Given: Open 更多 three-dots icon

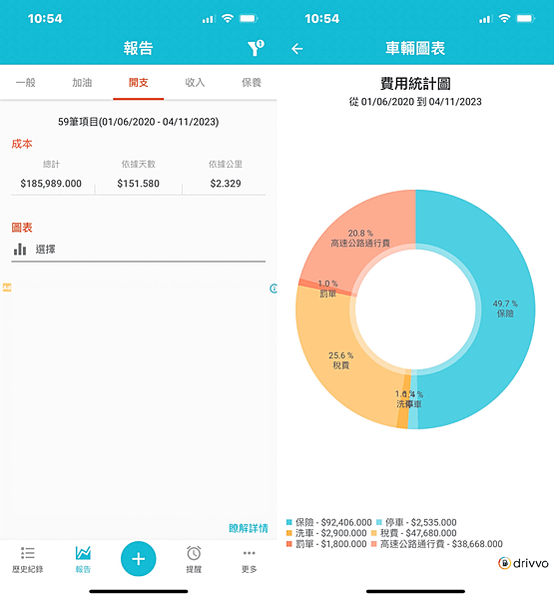Looking at the screenshot, I should pos(249,553).
